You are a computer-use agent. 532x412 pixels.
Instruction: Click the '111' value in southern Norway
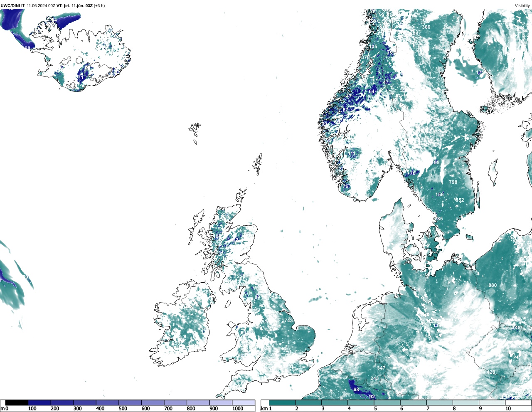352,153
